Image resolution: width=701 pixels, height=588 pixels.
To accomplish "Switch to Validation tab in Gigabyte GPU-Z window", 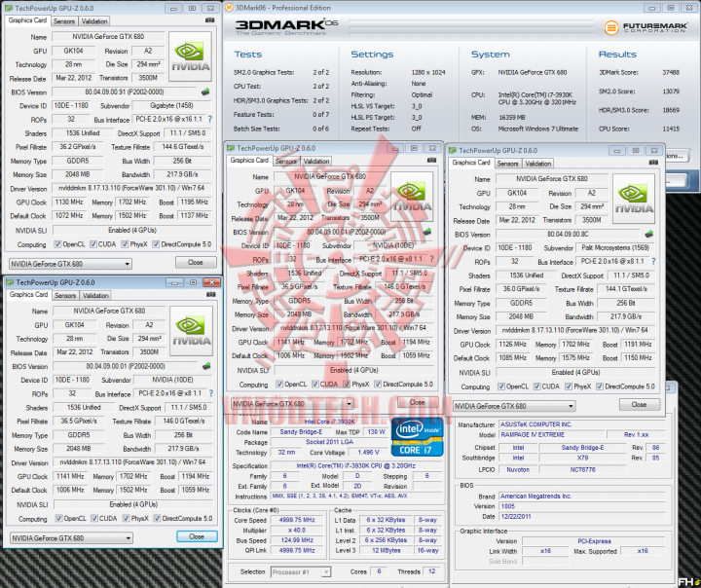I will click(94, 21).
